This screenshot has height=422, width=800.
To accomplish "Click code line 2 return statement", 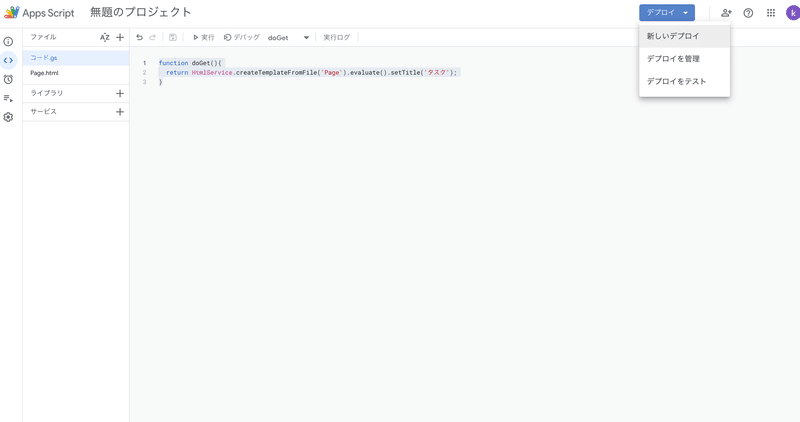I will (311, 72).
